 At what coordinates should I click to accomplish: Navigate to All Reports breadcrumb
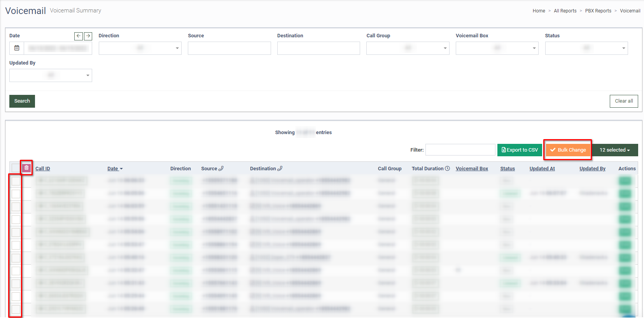(565, 11)
